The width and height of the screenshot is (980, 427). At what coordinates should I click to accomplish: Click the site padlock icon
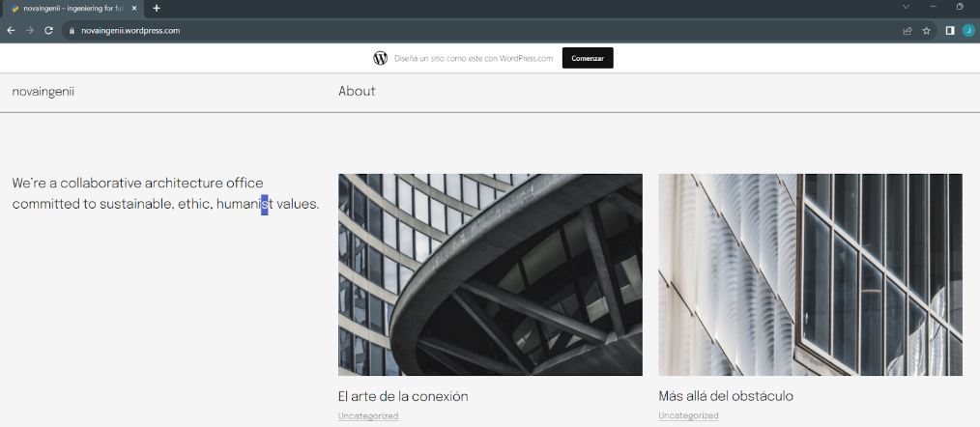click(71, 30)
